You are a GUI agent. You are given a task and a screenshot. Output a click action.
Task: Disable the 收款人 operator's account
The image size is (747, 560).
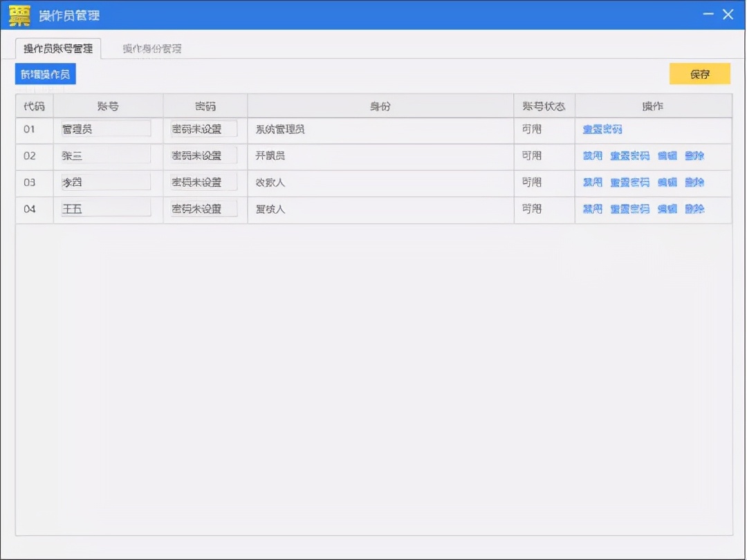pos(592,183)
